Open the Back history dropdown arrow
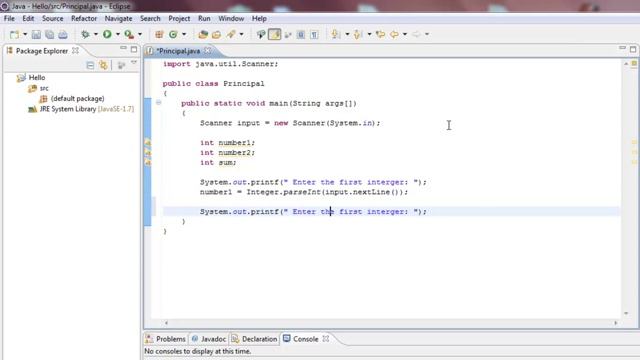This screenshot has height=360, width=640. pos(405,35)
